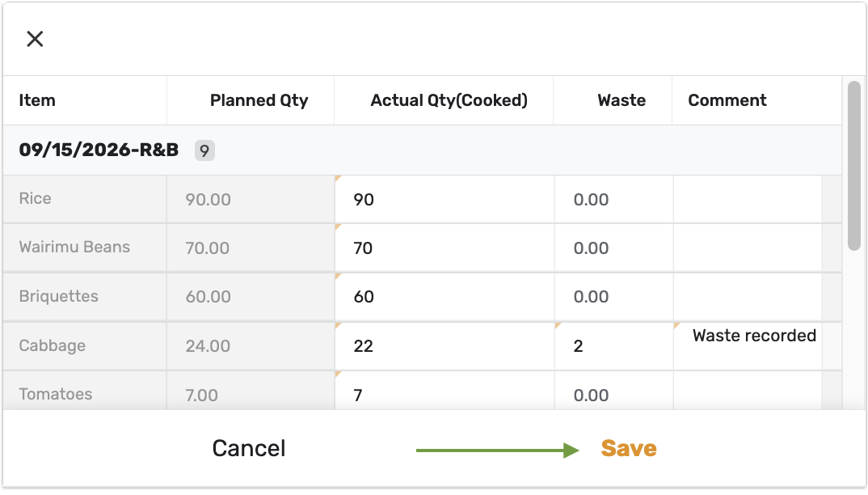The width and height of the screenshot is (868, 495).
Task: Edit Wairimu Beans waste value
Action: click(x=614, y=247)
